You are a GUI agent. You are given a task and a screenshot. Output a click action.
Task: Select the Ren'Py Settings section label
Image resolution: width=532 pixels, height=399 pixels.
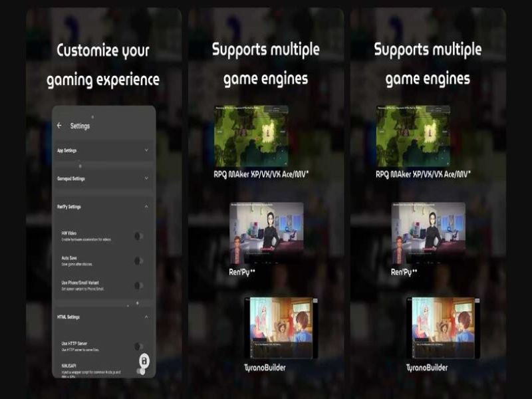click(69, 207)
